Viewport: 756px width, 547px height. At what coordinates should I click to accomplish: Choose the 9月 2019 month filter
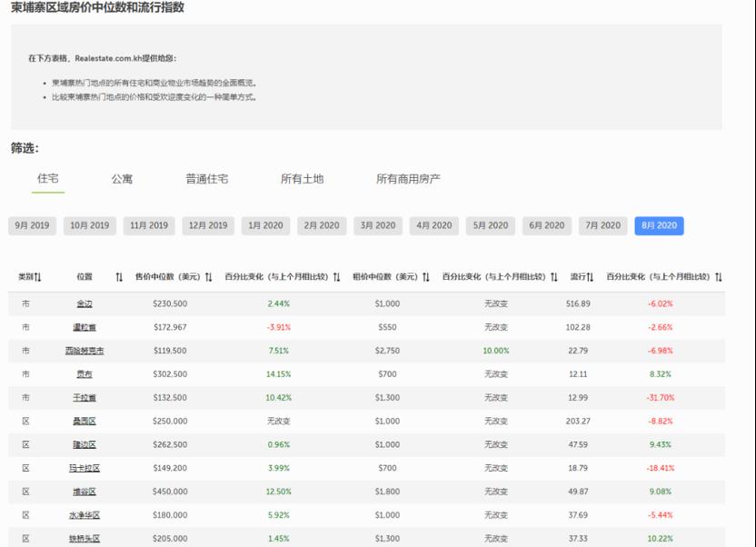click(x=32, y=225)
